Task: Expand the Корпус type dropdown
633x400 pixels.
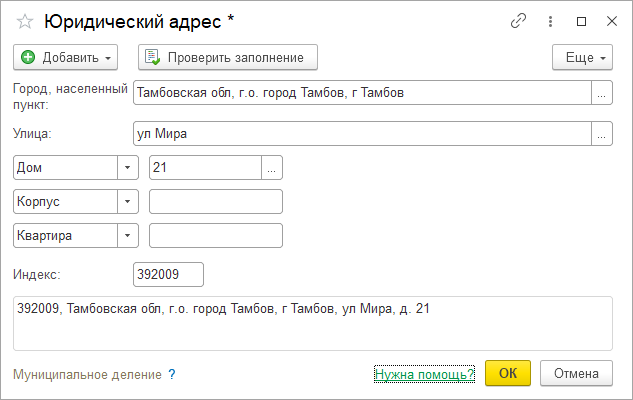Action: (x=128, y=202)
